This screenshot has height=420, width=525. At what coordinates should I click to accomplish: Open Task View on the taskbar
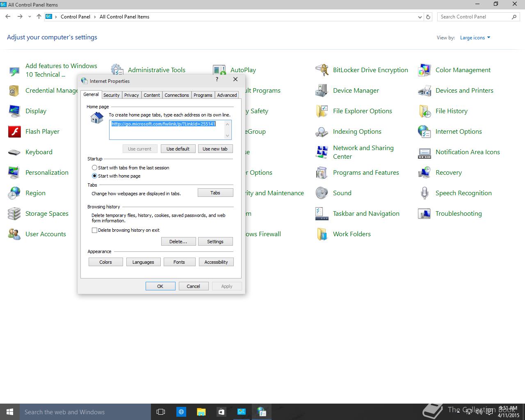161,412
